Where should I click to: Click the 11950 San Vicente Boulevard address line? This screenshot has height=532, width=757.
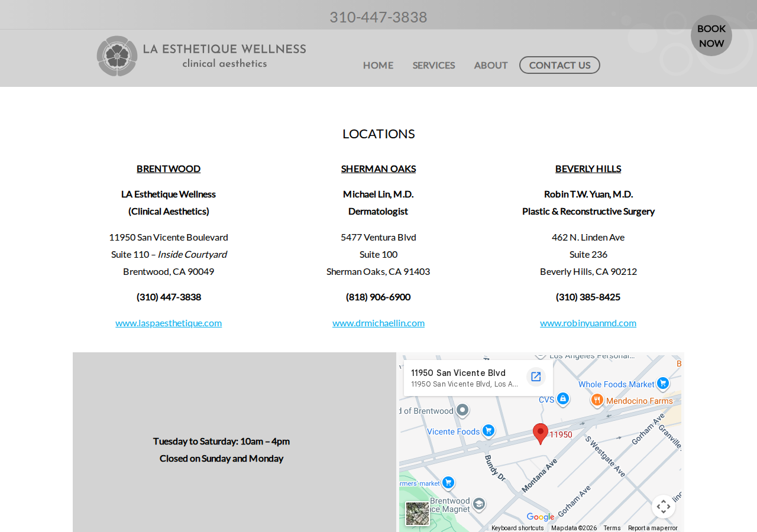[169, 237]
